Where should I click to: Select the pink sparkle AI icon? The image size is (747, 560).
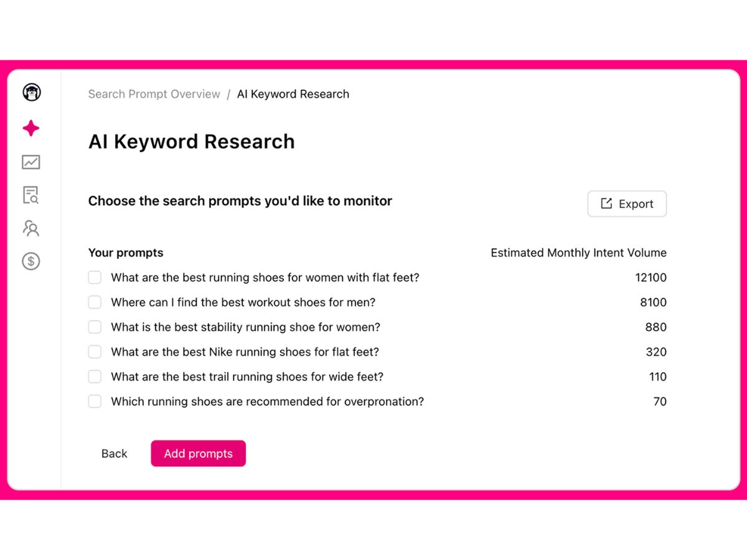pyautogui.click(x=31, y=128)
